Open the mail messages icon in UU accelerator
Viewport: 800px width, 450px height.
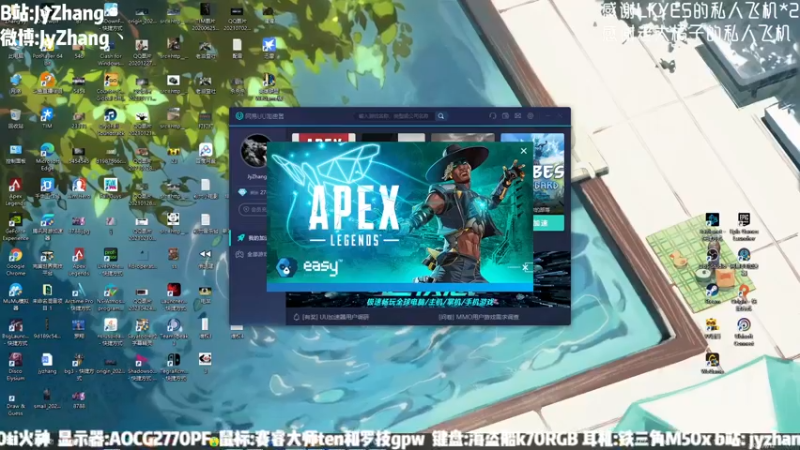(x=518, y=116)
